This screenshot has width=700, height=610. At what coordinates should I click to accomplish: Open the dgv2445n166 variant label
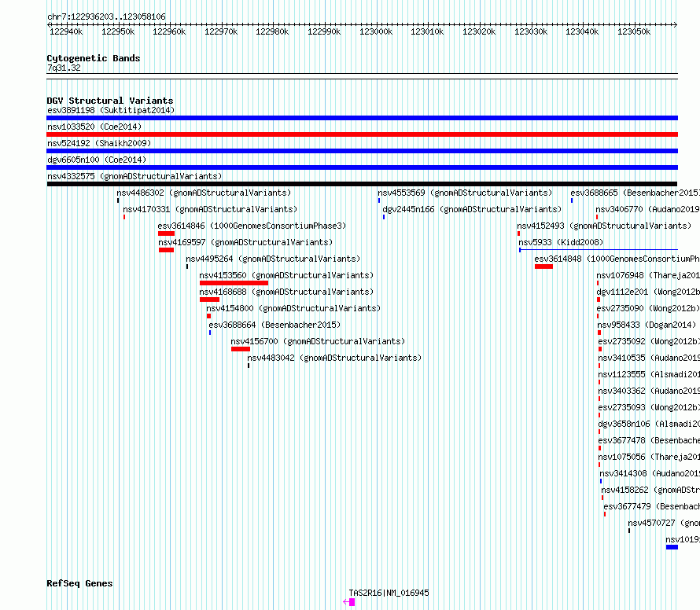pos(472,209)
